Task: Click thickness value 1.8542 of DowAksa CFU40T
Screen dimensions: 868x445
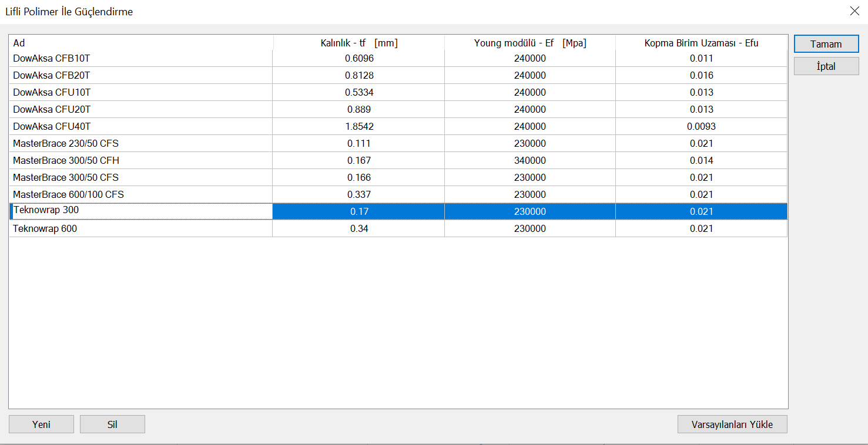Action: click(358, 126)
